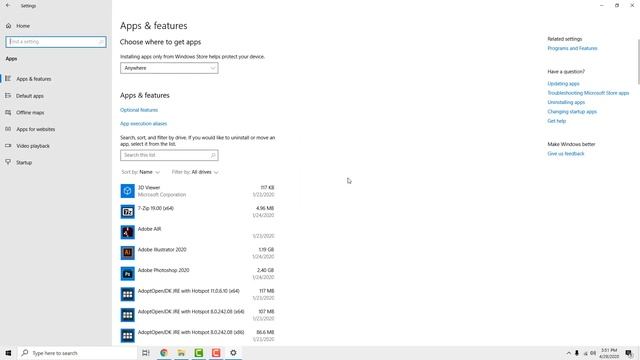The width and height of the screenshot is (640, 360).
Task: Select the Adobe AIR name text
Action: tap(149, 229)
